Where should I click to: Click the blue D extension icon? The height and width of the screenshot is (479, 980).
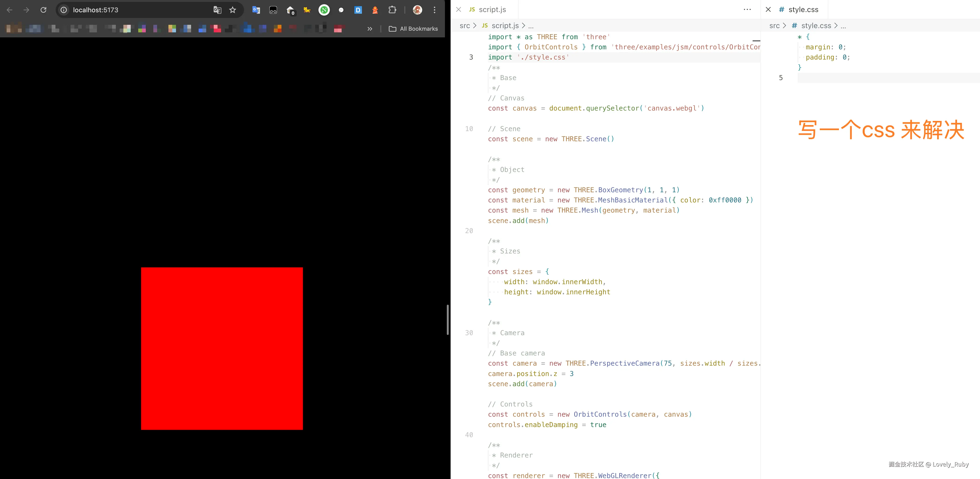358,10
